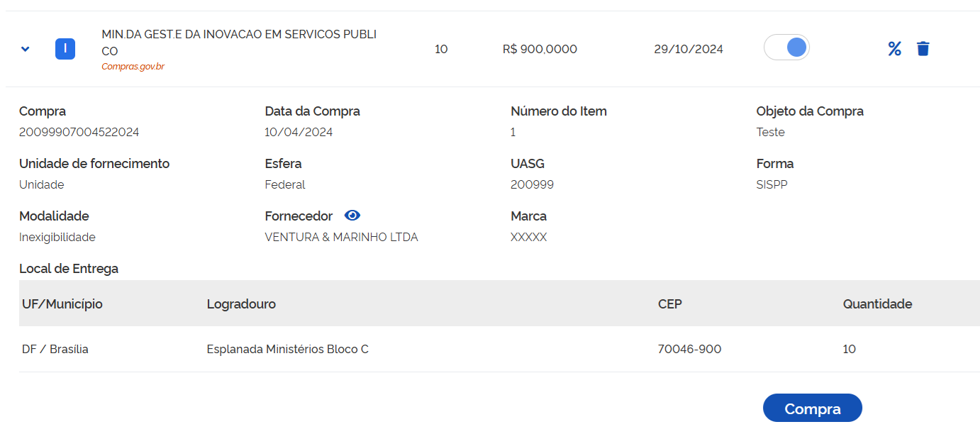Click the UF/Município column header
This screenshot has width=980, height=434.
click(x=62, y=304)
